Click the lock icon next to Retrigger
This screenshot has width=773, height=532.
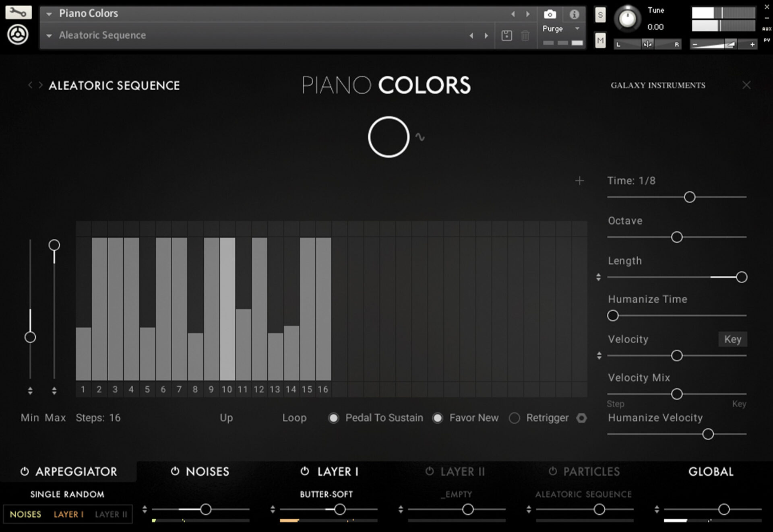pyautogui.click(x=581, y=418)
